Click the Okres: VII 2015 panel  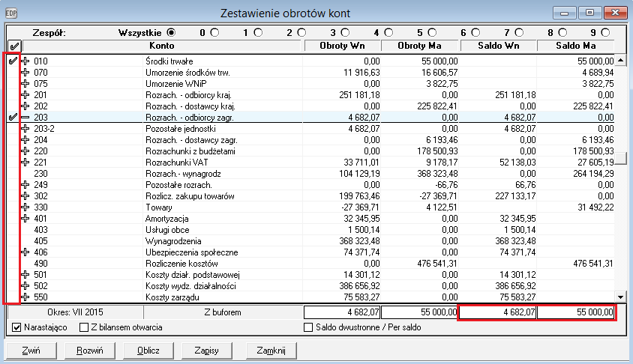pos(75,312)
